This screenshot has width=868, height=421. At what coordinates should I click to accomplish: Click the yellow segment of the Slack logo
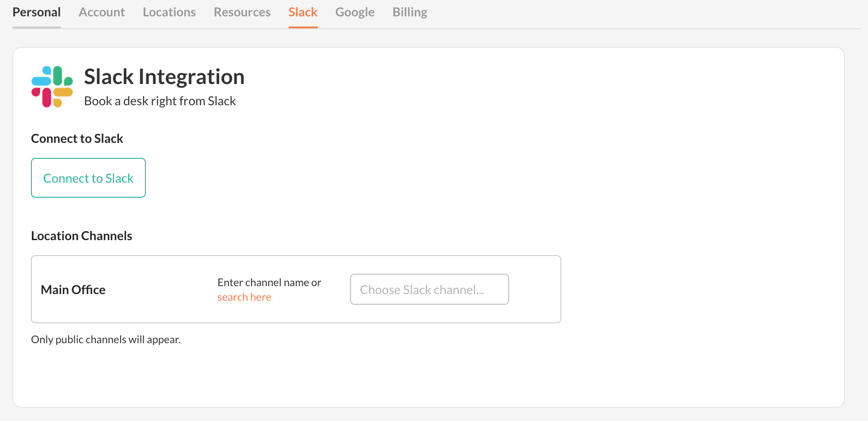click(x=63, y=92)
